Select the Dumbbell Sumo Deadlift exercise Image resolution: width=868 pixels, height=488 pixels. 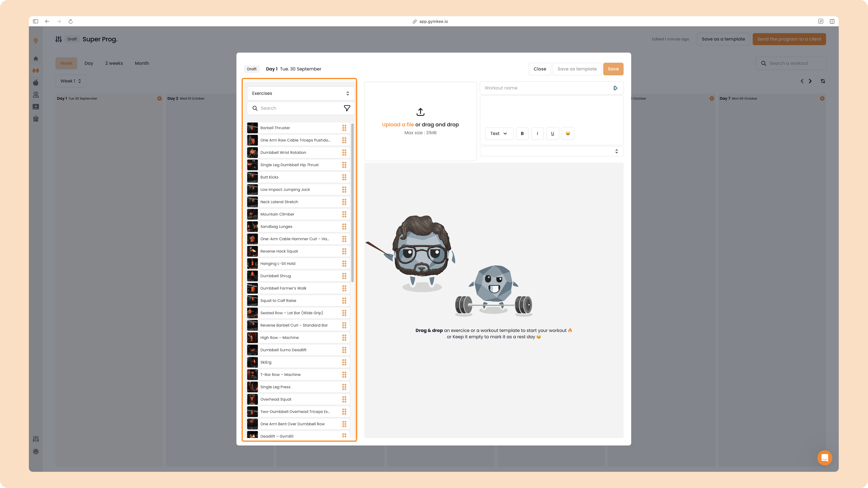[298, 350]
